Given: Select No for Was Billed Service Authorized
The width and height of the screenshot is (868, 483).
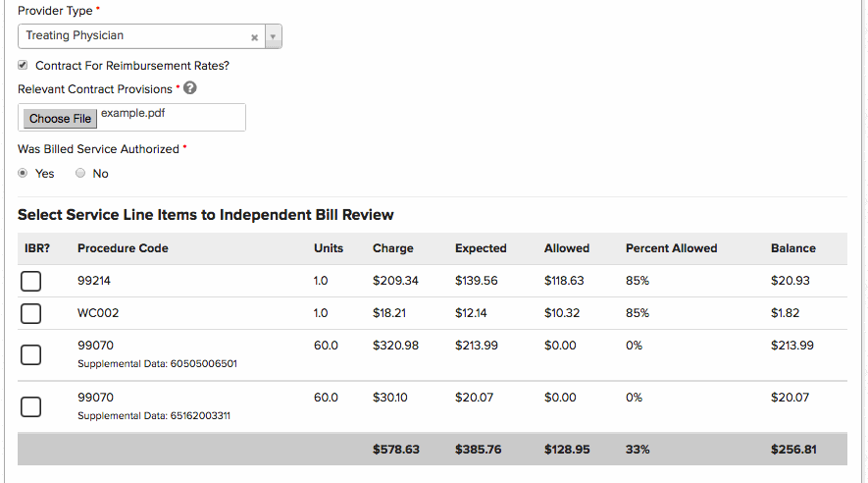Looking at the screenshot, I should coord(80,174).
